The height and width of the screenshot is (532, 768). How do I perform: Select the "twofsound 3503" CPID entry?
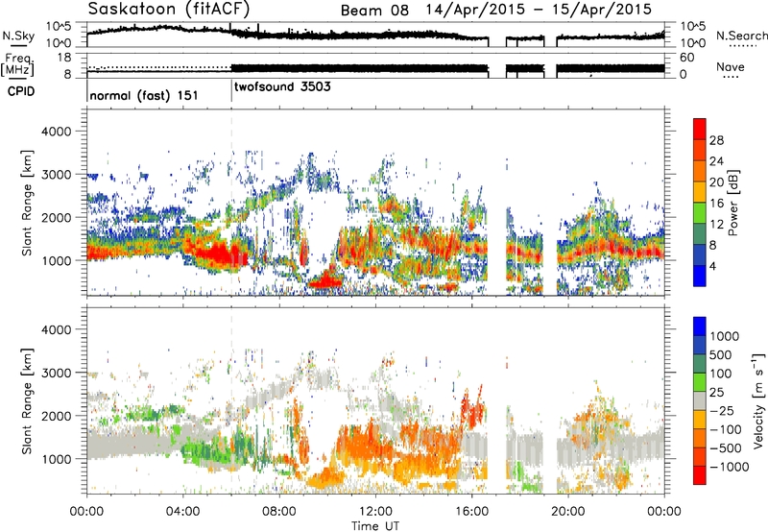(282, 87)
